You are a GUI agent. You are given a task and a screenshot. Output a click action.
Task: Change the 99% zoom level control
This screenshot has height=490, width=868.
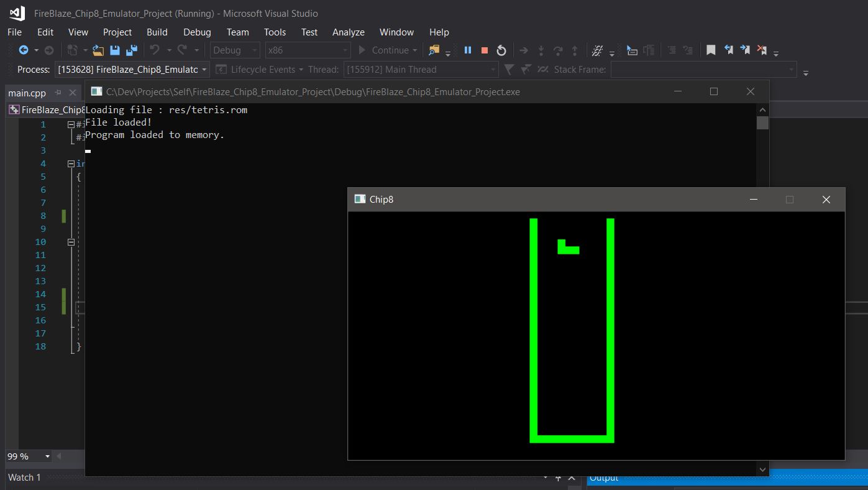(28, 456)
